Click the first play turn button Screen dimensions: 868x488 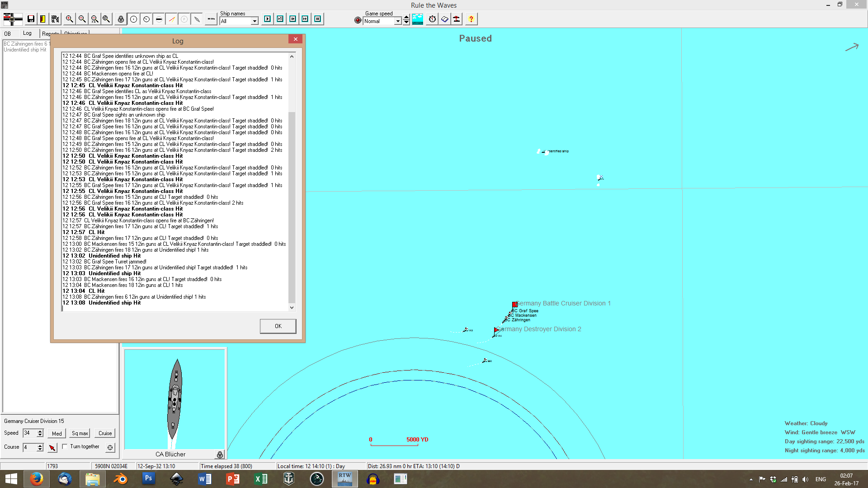pos(268,19)
